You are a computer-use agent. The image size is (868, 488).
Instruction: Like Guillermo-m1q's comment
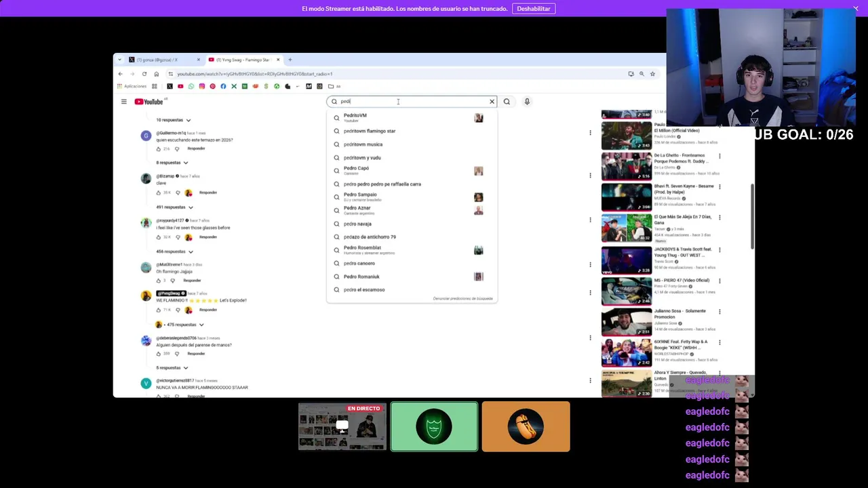159,148
